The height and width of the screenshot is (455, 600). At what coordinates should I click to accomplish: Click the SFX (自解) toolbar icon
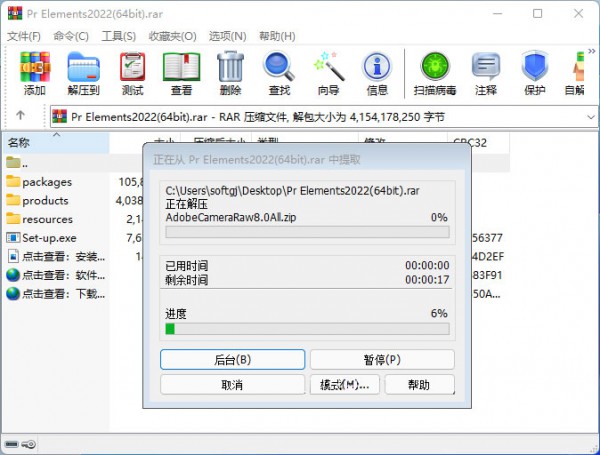point(578,67)
